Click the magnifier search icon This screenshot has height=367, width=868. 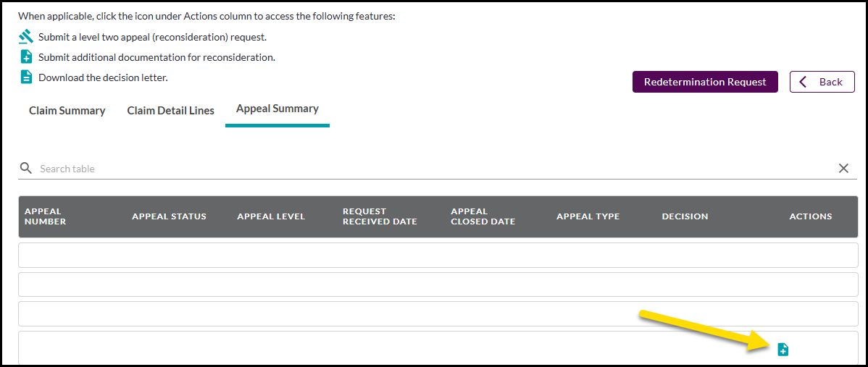point(26,168)
